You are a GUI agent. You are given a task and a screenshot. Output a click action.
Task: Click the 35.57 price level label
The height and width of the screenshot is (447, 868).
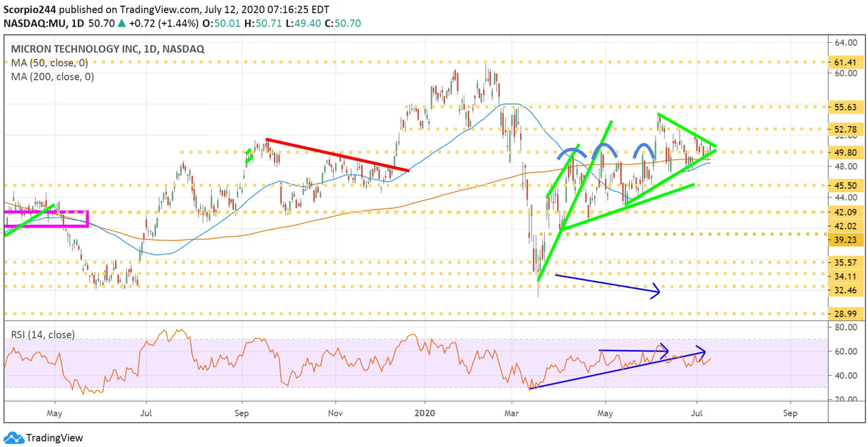[x=846, y=262]
